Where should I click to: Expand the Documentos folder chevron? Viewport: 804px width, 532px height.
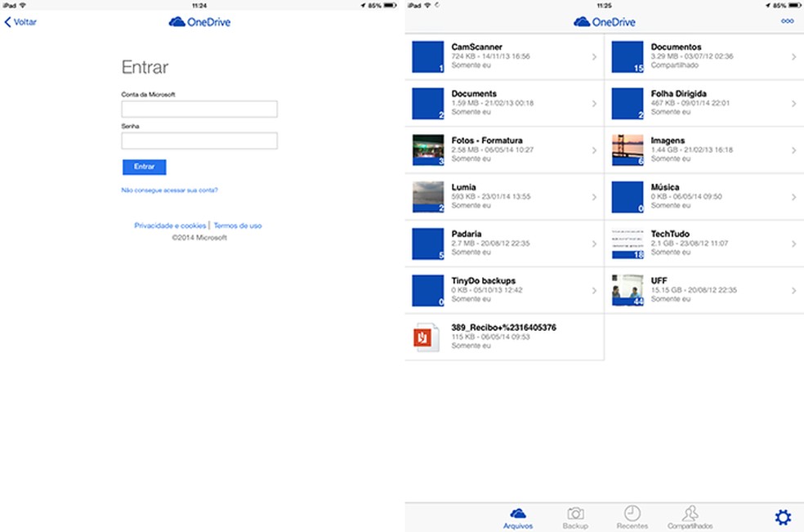(x=793, y=56)
